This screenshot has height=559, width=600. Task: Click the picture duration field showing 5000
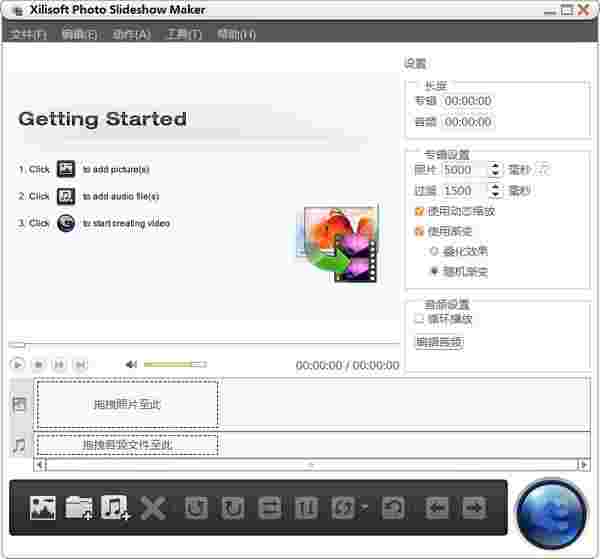[x=465, y=169]
